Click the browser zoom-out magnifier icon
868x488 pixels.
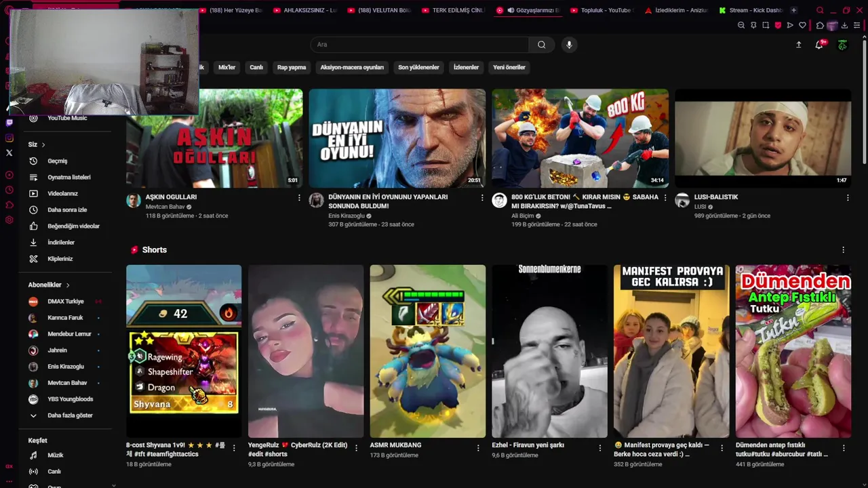pos(741,25)
